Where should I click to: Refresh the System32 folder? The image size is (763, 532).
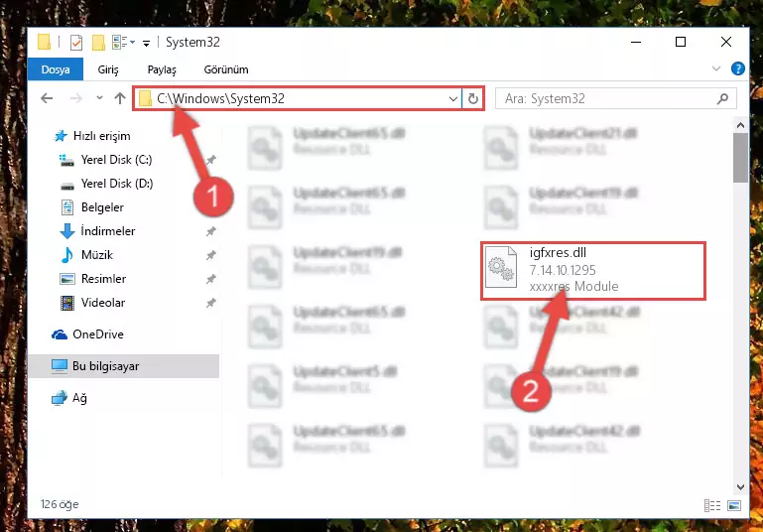[x=473, y=99]
